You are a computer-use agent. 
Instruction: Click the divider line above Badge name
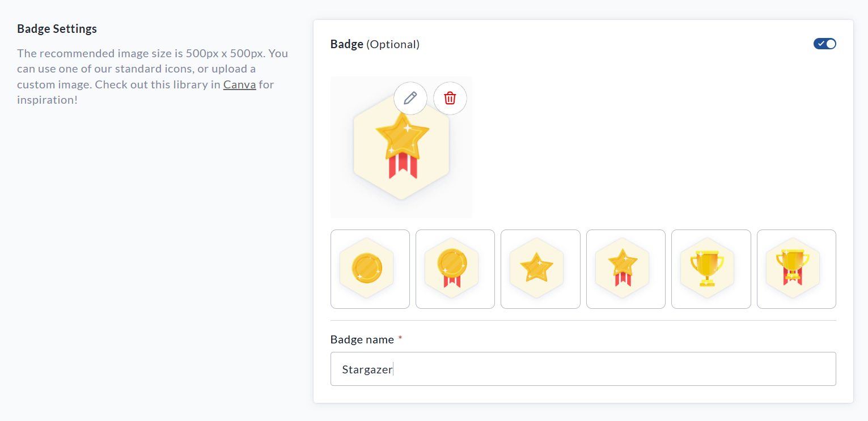[583, 320]
